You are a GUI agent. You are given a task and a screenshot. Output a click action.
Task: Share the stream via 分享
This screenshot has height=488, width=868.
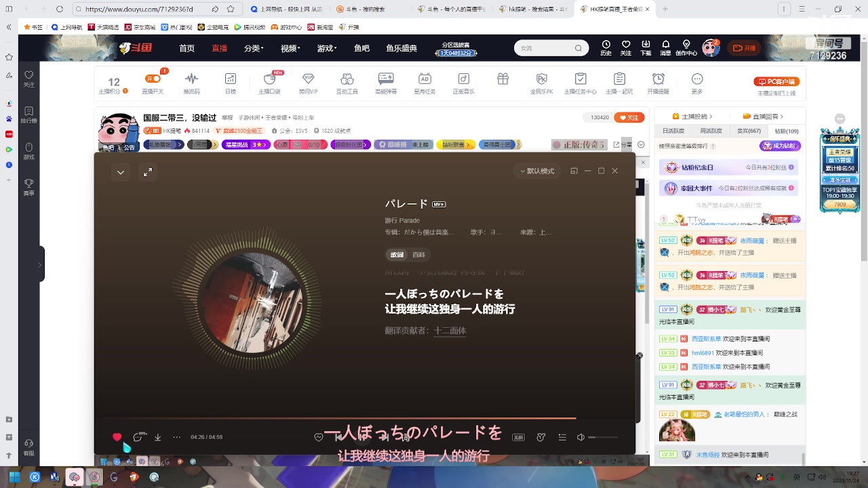pos(623,144)
